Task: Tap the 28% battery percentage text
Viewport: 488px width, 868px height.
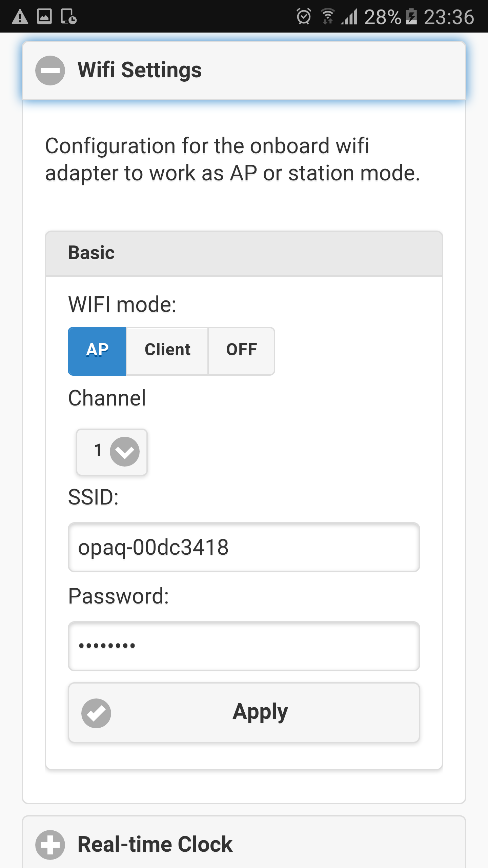Action: click(x=383, y=17)
